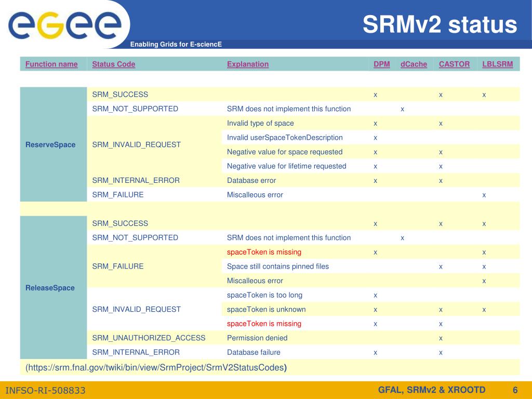This screenshot has width=532, height=399.
Task: Open the Status Code header link
Action: click(x=113, y=64)
